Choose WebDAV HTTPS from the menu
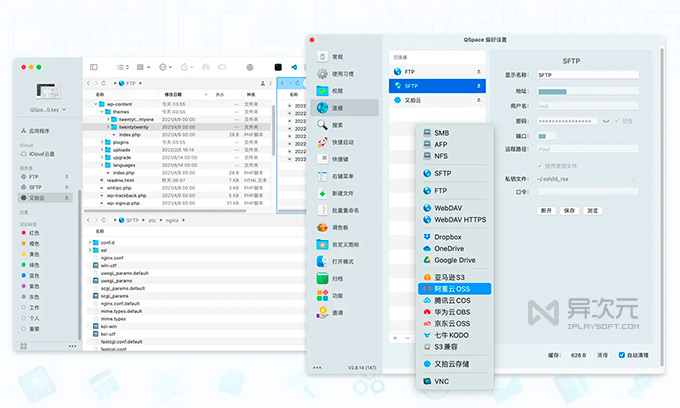Image resolution: width=680 pixels, height=408 pixels. coord(454,220)
